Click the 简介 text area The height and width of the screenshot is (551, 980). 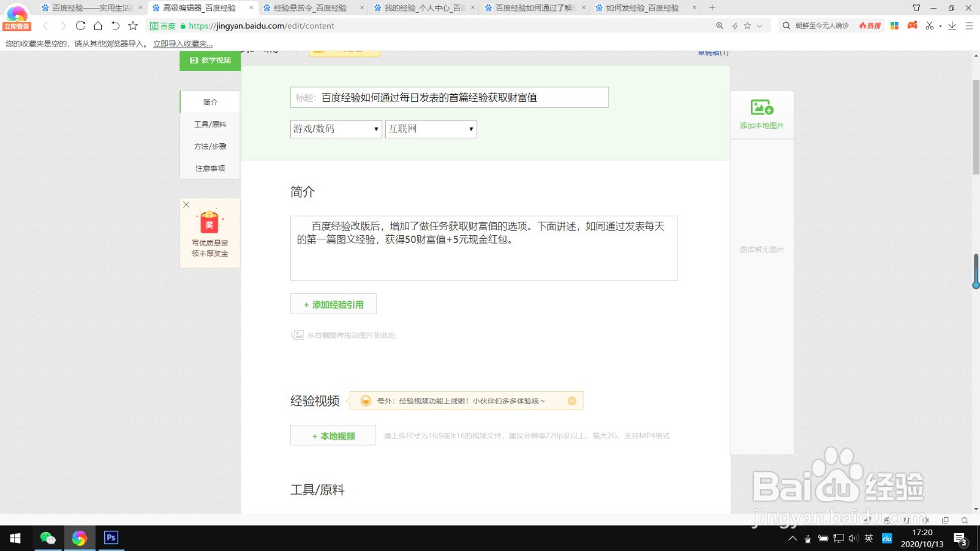tap(484, 248)
